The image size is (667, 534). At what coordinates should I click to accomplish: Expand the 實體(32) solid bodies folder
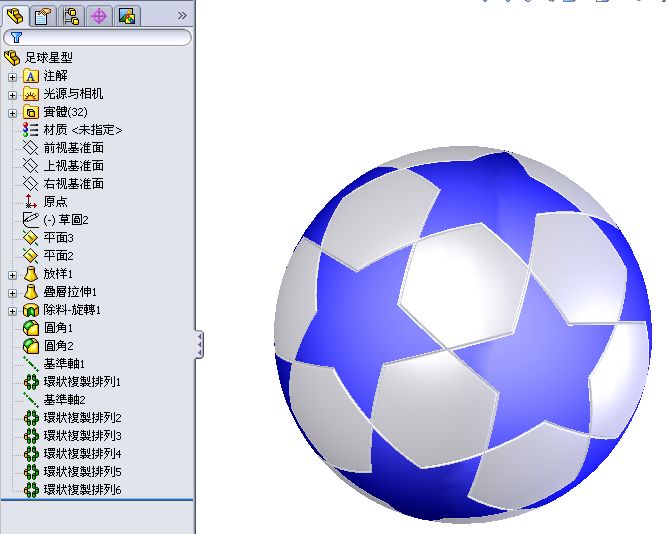[x=12, y=113]
